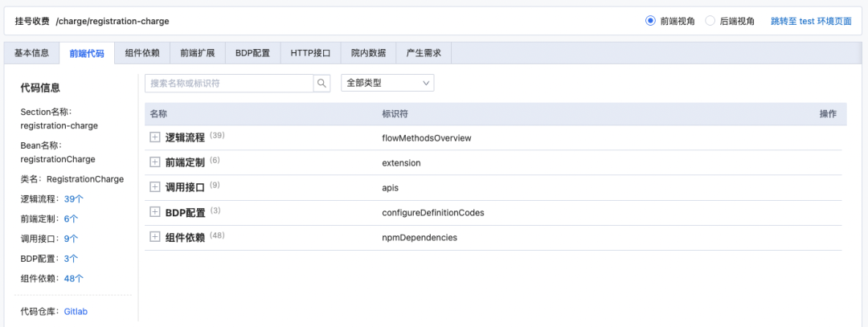Expand the 调用接口 row plus icon
This screenshot has width=868, height=327.
click(155, 187)
